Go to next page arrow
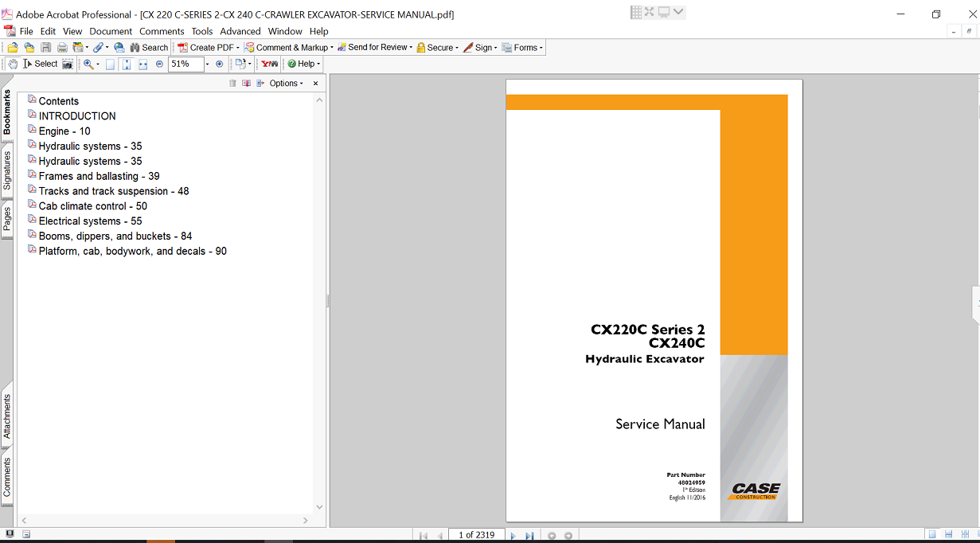 (x=513, y=536)
